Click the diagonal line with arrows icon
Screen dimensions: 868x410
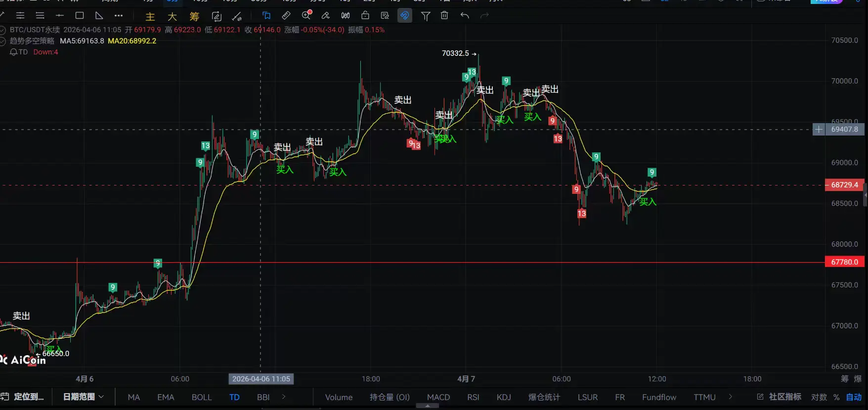(x=237, y=16)
